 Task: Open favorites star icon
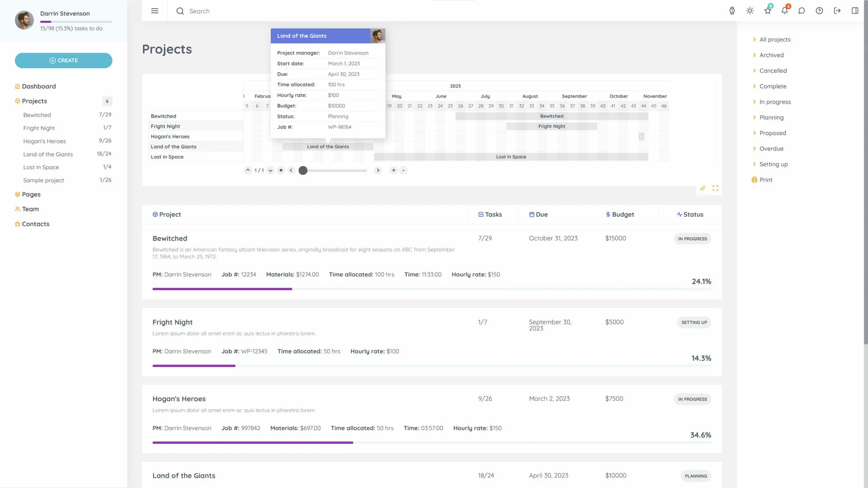point(768,11)
